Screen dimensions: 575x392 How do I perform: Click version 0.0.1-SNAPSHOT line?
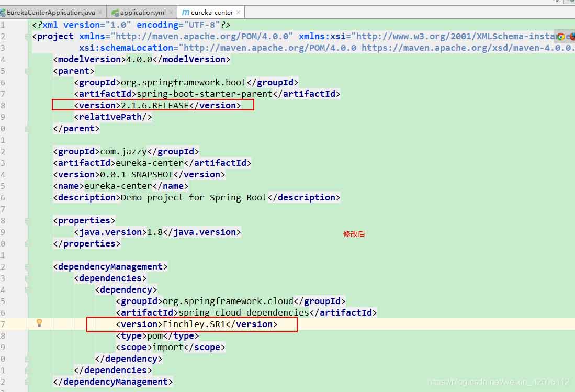pyautogui.click(x=139, y=175)
